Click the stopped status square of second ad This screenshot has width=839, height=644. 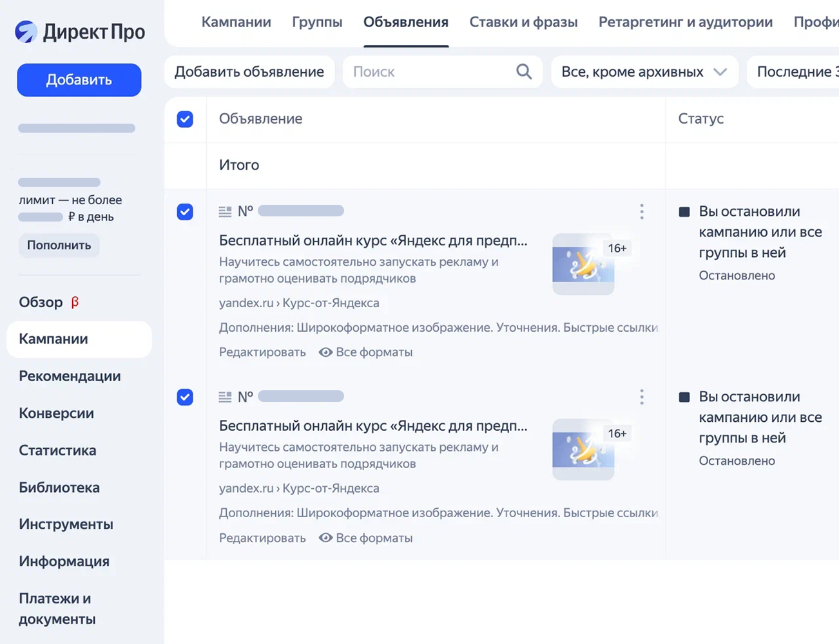point(685,397)
